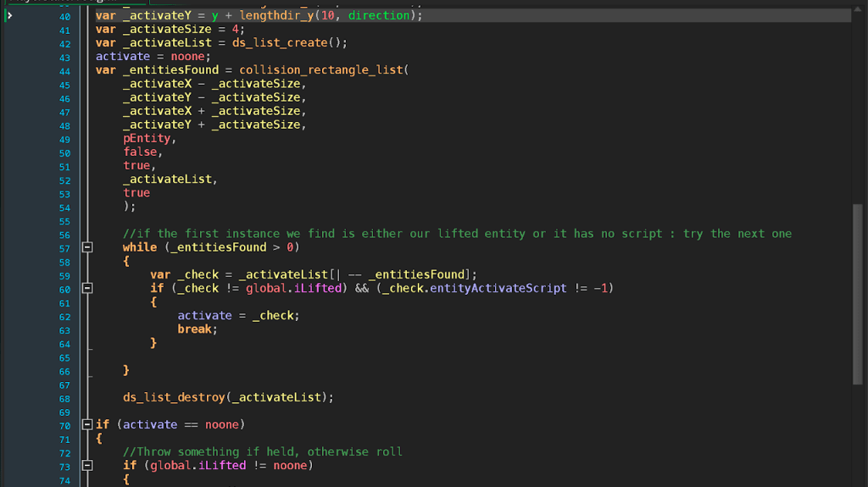The height and width of the screenshot is (487, 868).
Task: Collapse the global.iLifted if-block on line 73
Action: [x=86, y=465]
